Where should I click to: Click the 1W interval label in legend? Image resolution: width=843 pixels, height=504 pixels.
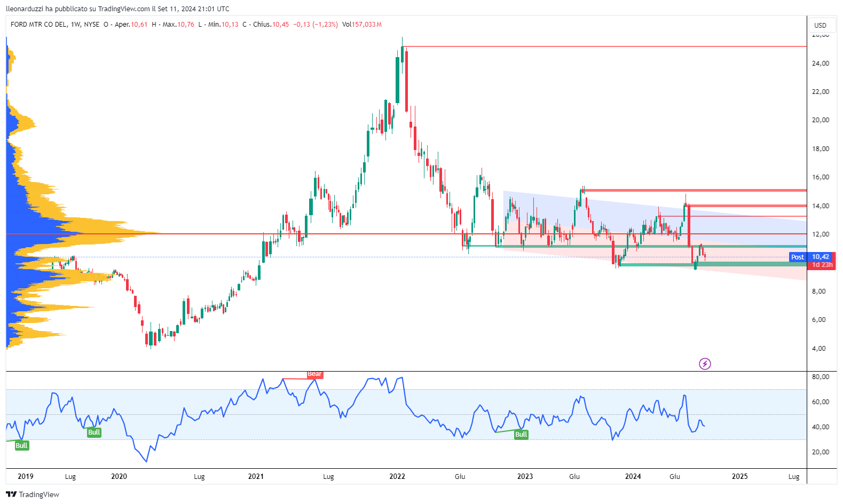[75, 25]
